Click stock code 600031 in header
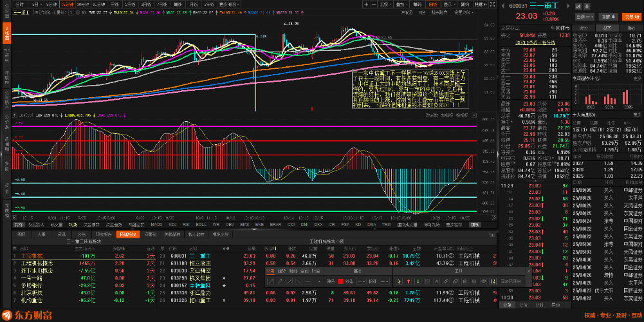 [518, 6]
